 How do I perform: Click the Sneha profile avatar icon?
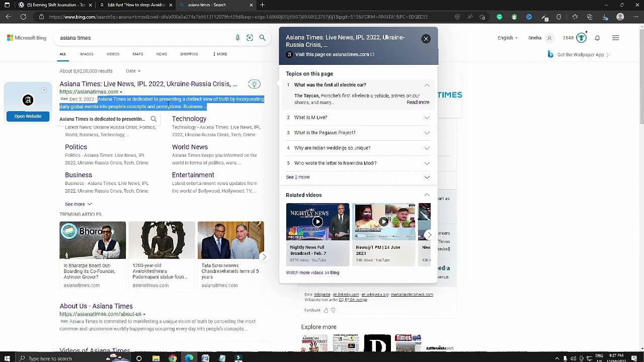click(x=549, y=38)
